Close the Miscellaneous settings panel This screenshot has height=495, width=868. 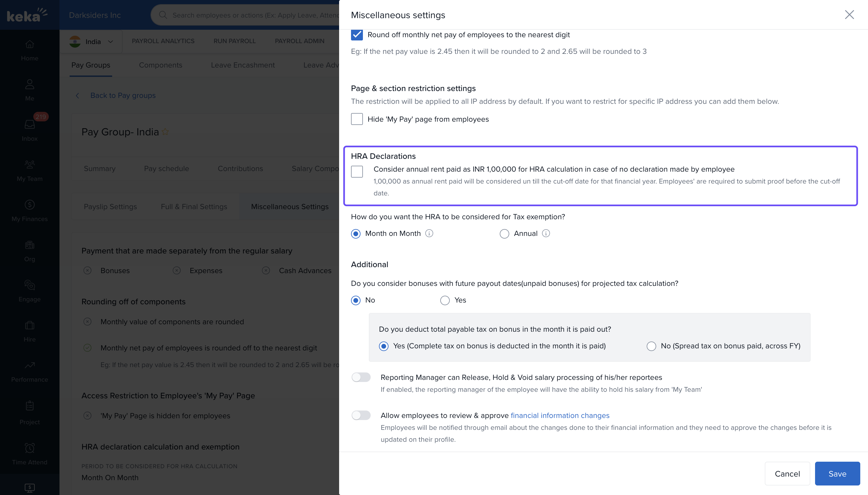tap(849, 15)
